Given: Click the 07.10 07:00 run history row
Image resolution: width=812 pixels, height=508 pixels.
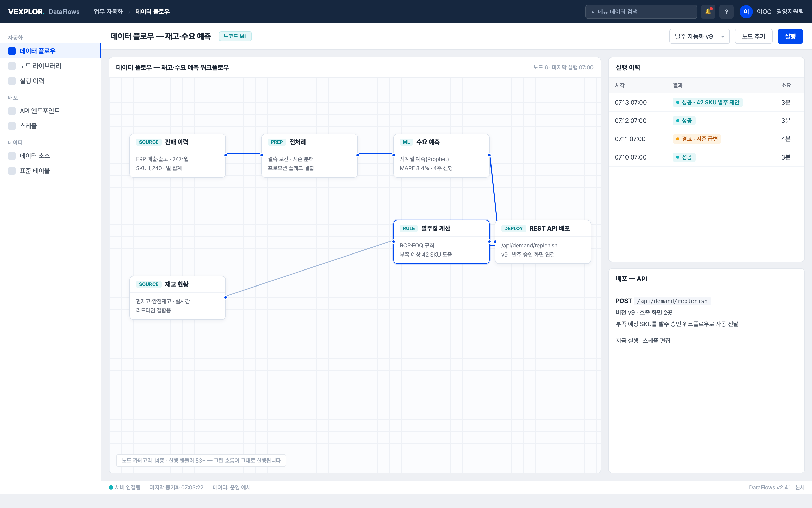Looking at the screenshot, I should coord(706,157).
